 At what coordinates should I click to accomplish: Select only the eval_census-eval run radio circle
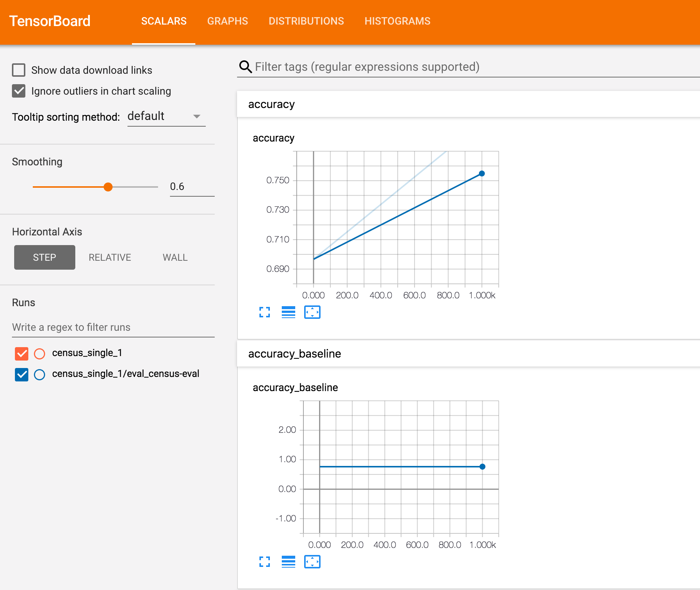click(x=40, y=374)
